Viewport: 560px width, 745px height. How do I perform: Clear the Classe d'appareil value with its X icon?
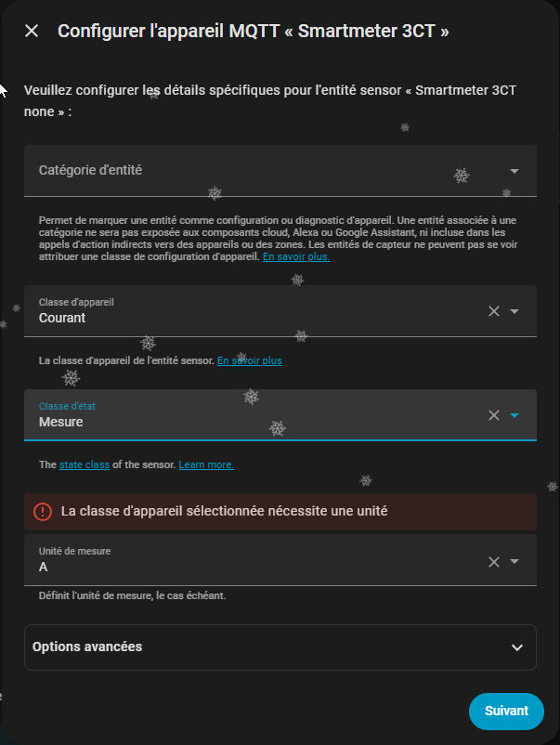[494, 311]
